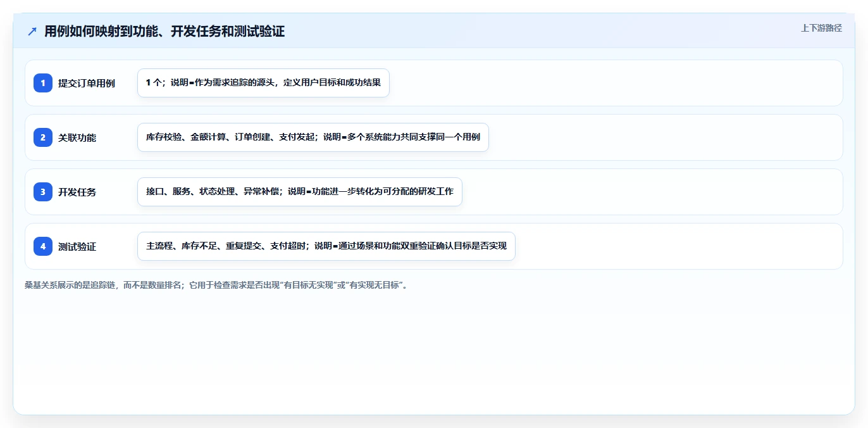Click the box listing 接口、服务、状态处理

[x=300, y=192]
